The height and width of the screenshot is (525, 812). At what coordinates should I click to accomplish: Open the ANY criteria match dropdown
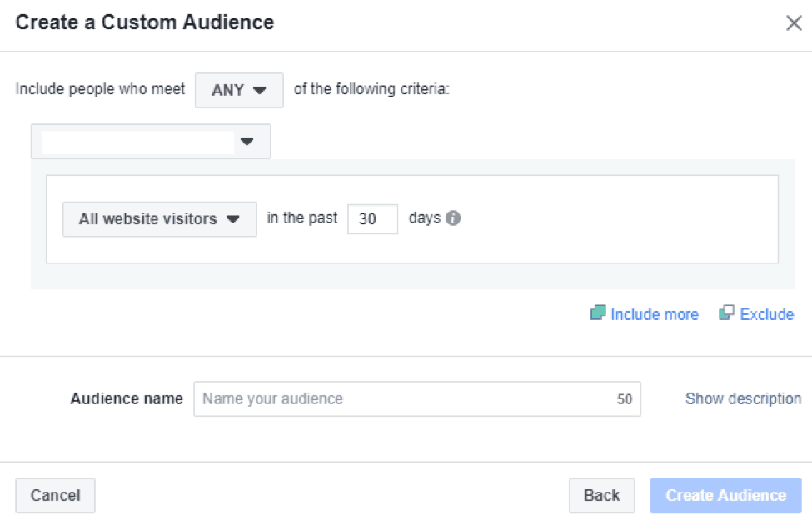click(238, 90)
